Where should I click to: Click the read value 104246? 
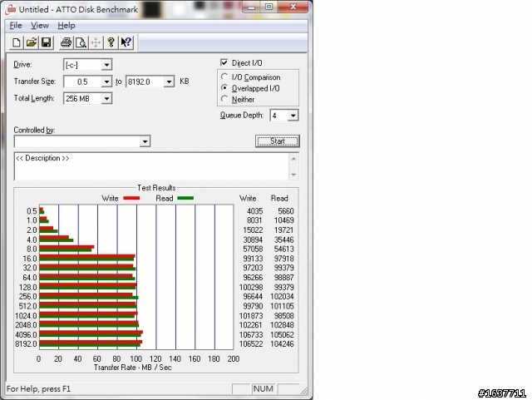282,344
